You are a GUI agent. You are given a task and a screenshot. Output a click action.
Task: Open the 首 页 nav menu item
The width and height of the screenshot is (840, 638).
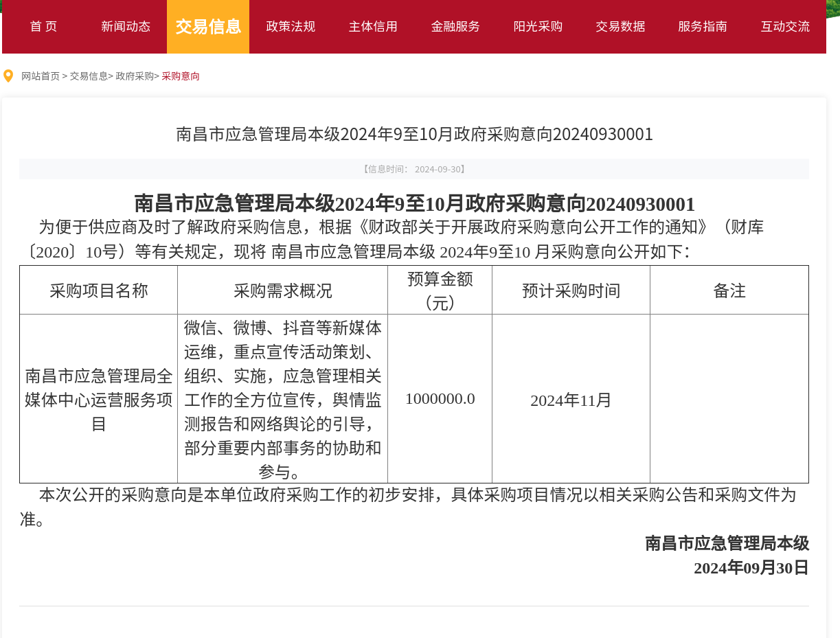pyautogui.click(x=43, y=27)
